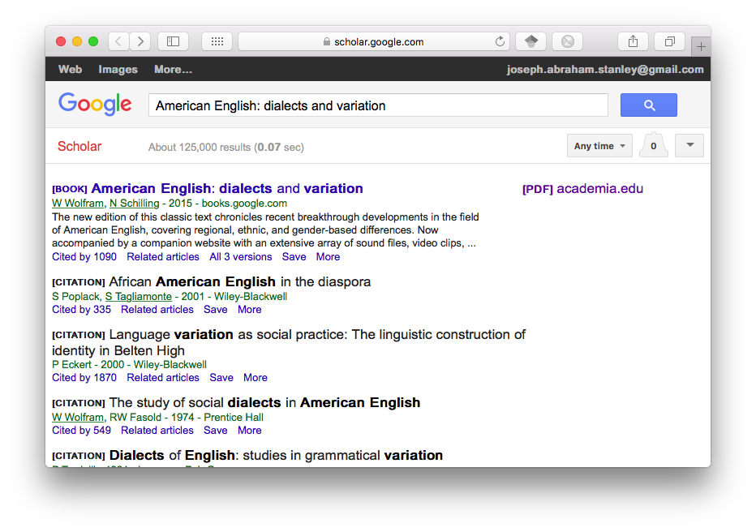Close the Safari window with the red button

61,41
